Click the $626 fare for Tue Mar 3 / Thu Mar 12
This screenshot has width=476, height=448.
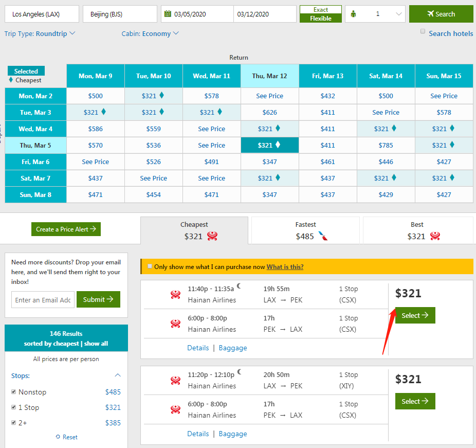(x=269, y=112)
